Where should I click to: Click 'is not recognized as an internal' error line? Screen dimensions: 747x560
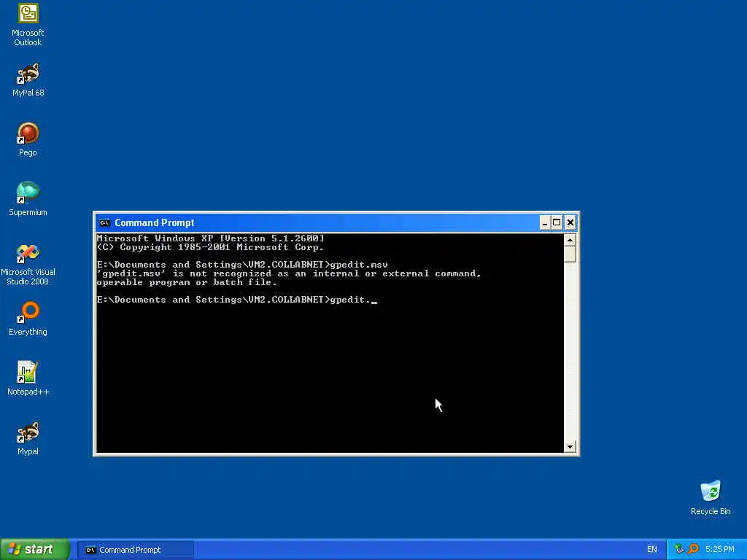[289, 273]
